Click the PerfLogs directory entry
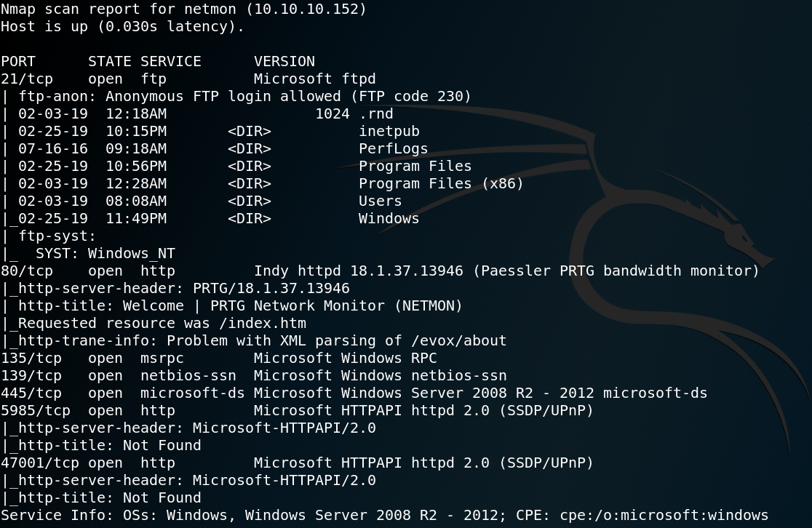 pyautogui.click(x=393, y=149)
